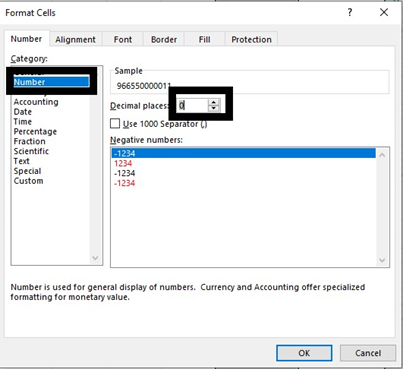Select the Custom category

[x=29, y=181]
